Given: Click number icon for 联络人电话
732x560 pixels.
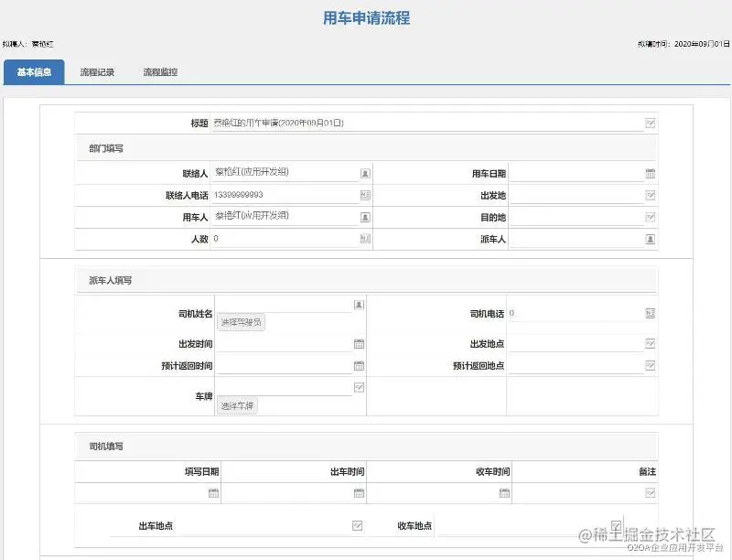Looking at the screenshot, I should pos(365,195).
